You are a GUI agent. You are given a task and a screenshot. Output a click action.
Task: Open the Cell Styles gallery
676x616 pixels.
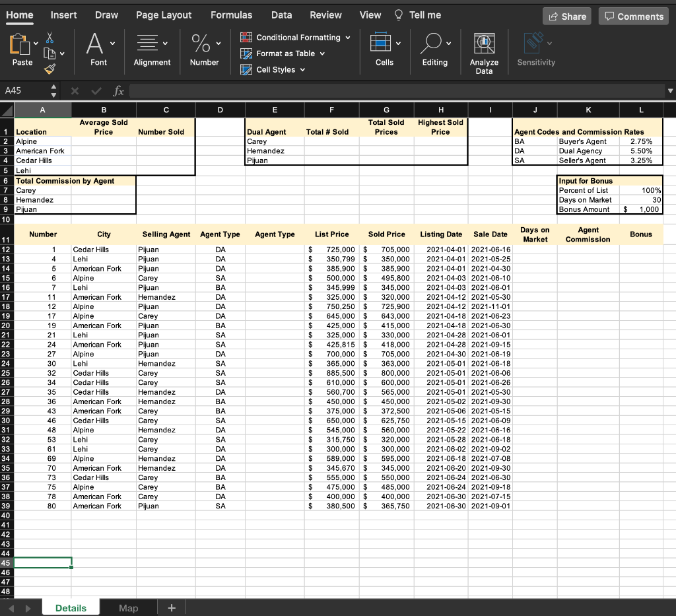[272, 69]
